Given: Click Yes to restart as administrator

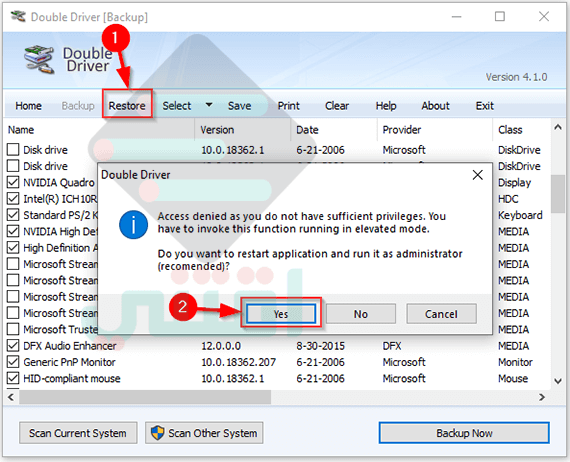Looking at the screenshot, I should click(281, 314).
